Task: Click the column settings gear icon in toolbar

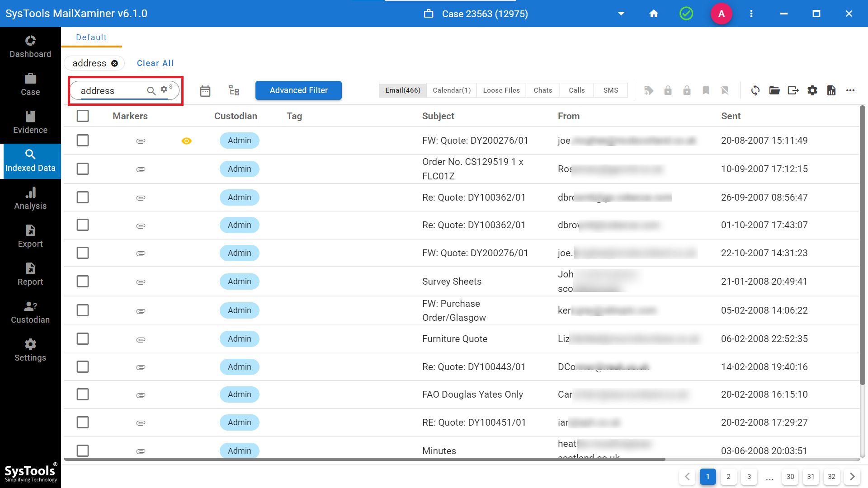Action: point(812,90)
